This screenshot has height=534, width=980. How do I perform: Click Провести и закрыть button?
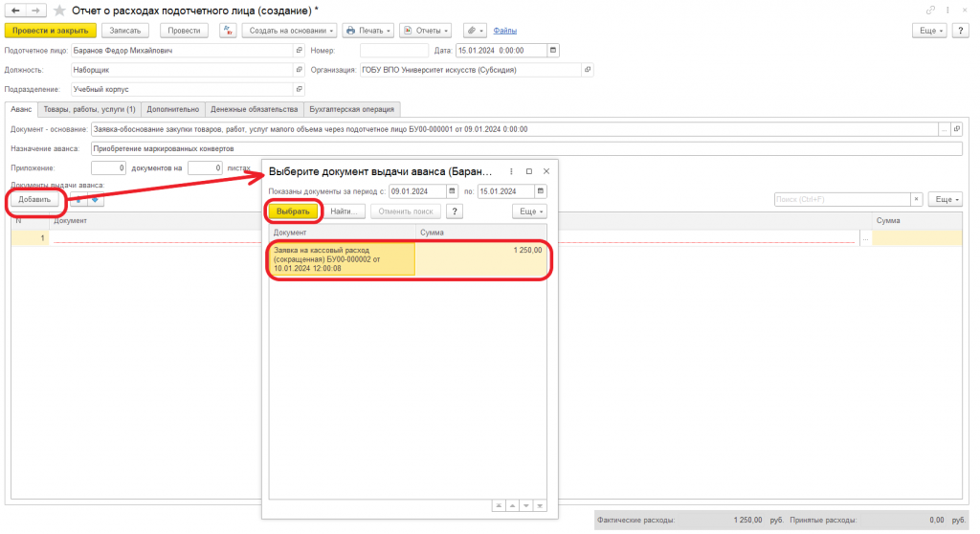click(51, 31)
